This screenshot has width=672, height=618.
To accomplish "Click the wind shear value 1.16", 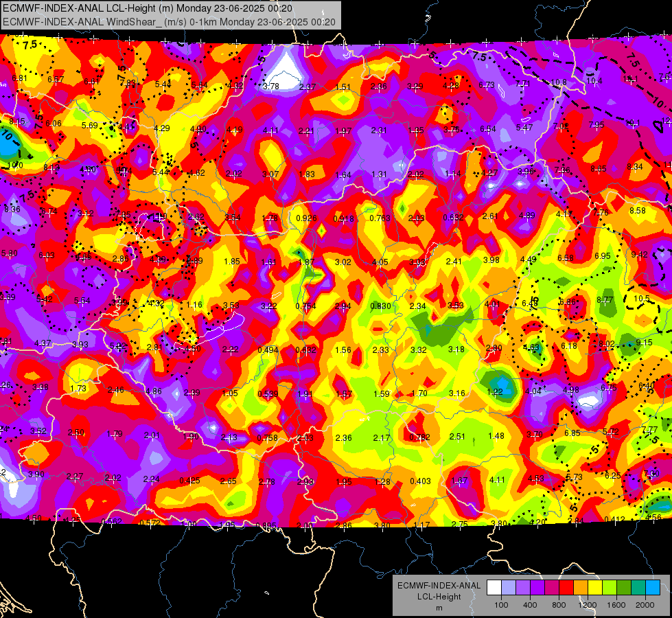I will click(194, 305).
